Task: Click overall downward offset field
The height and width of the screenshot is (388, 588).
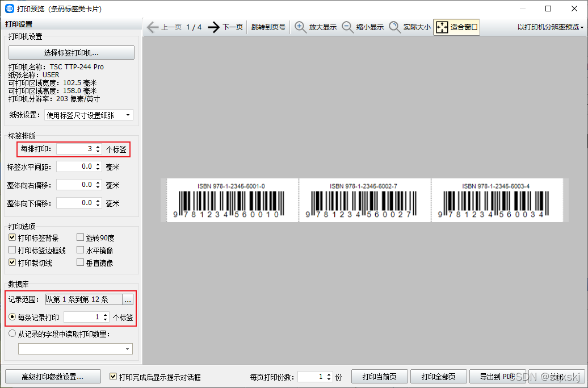Action: tap(75, 203)
